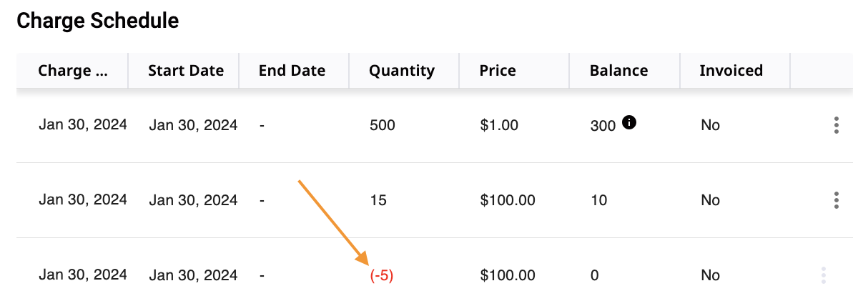Sort by the Price column header
Image resolution: width=868 pixels, height=306 pixels.
click(x=498, y=71)
